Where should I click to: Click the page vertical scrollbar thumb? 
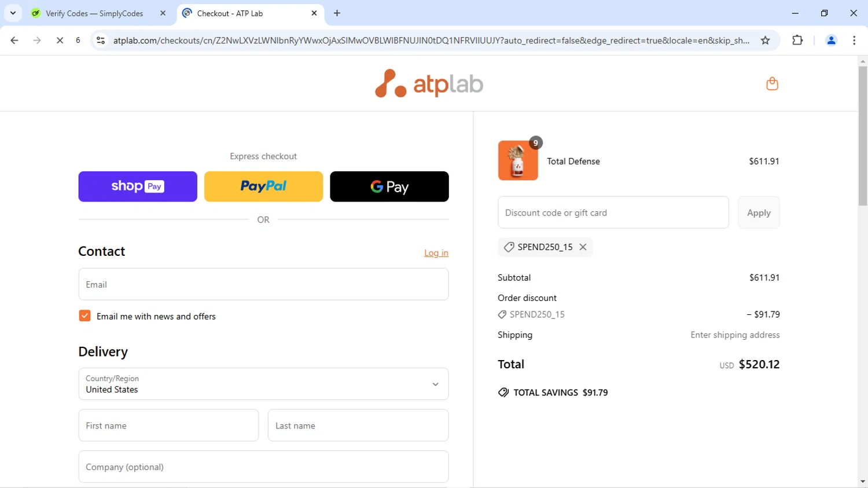point(863,136)
